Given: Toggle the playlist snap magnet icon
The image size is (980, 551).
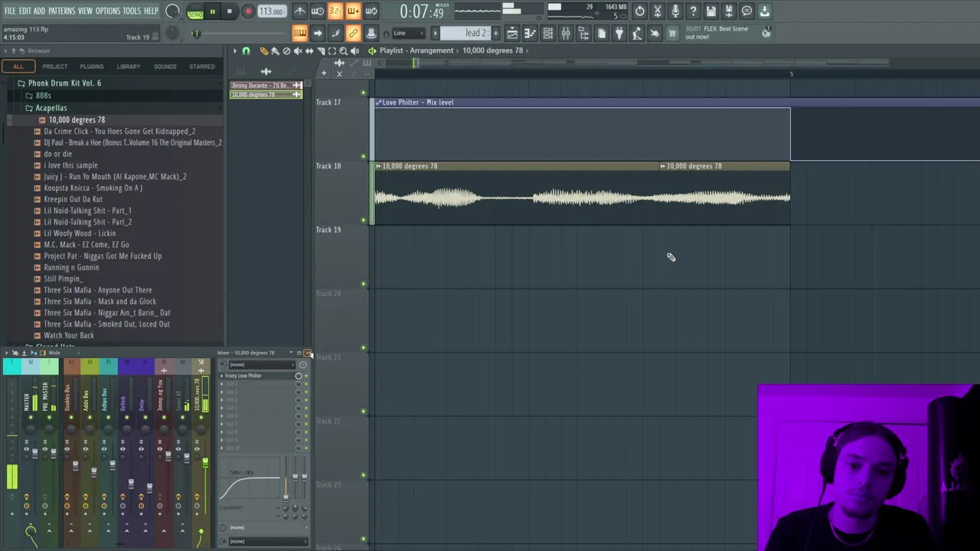Looking at the screenshot, I should tap(246, 51).
